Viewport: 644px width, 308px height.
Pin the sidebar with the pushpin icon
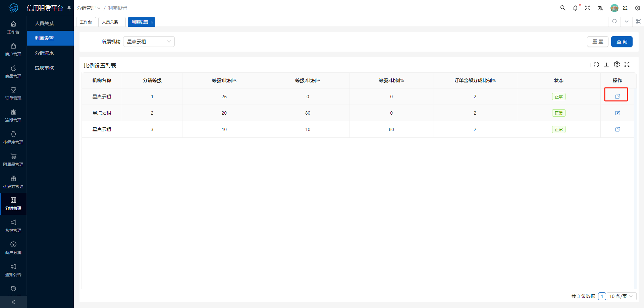pos(69,8)
